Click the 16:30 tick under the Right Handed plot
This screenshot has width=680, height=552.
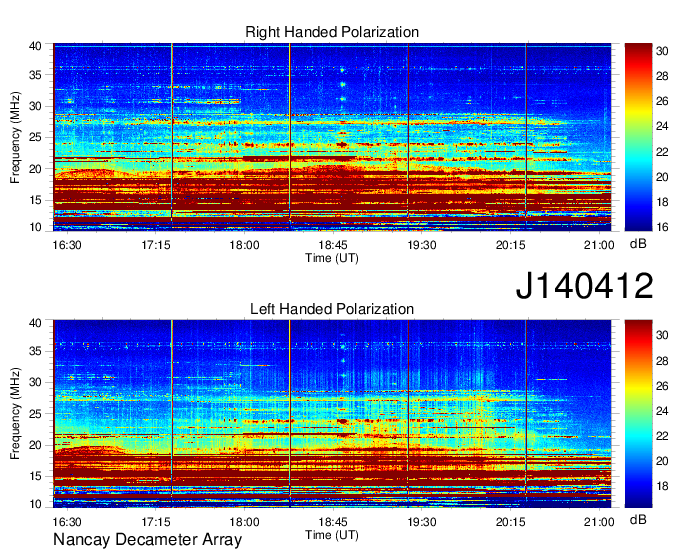pyautogui.click(x=67, y=245)
